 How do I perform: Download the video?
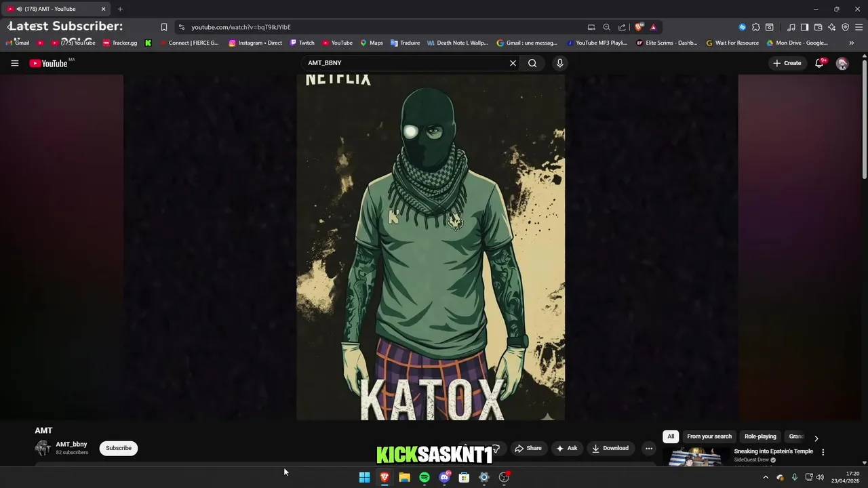coord(610,448)
